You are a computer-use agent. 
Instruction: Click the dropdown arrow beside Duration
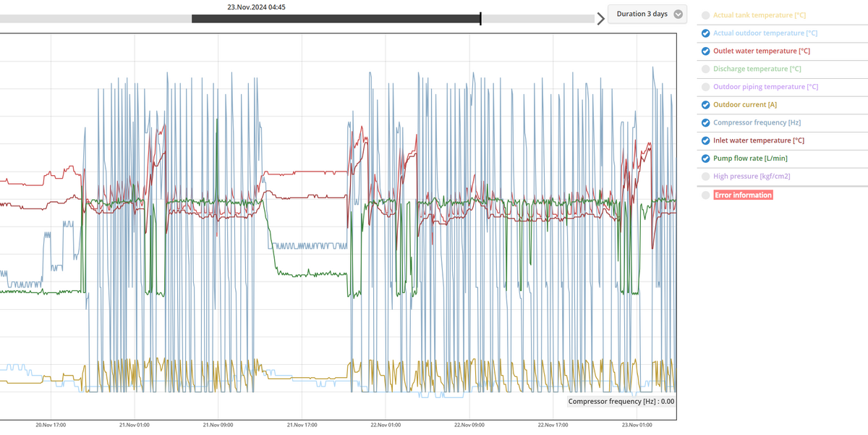click(x=678, y=14)
